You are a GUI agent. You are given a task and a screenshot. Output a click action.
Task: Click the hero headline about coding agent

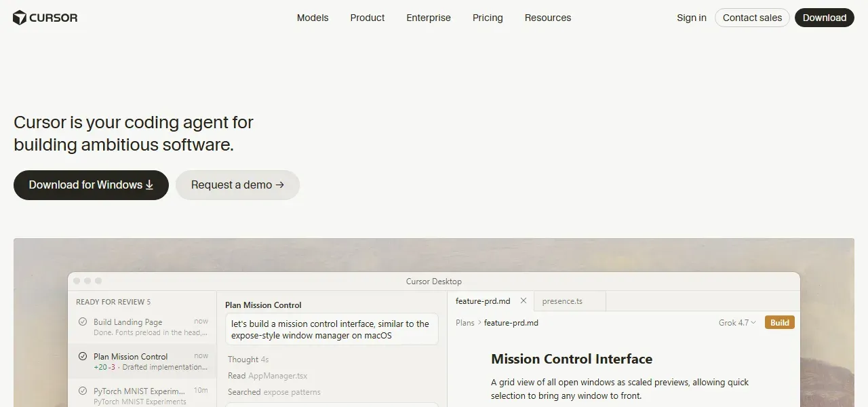134,134
